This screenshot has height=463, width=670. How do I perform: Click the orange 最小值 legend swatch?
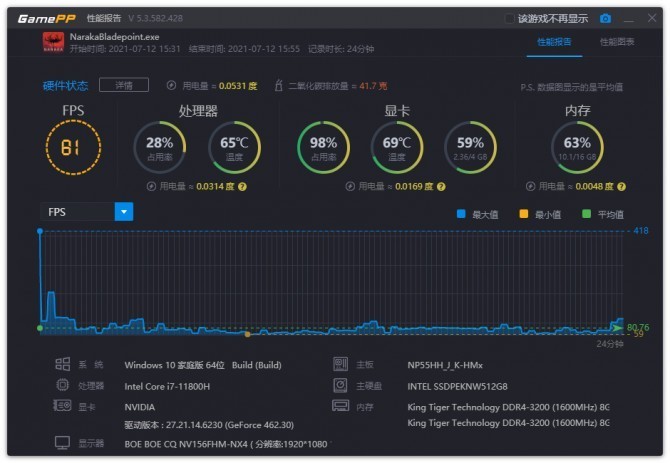(x=523, y=214)
